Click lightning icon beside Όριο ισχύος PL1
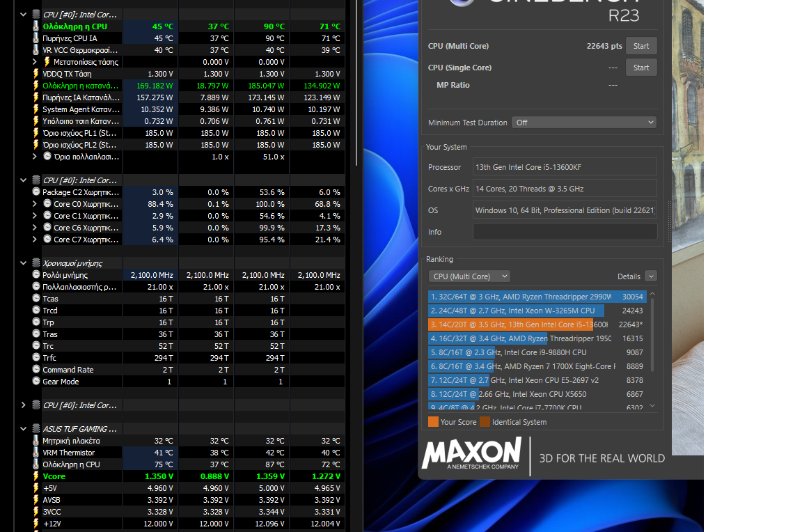The image size is (802, 532). coord(36,133)
